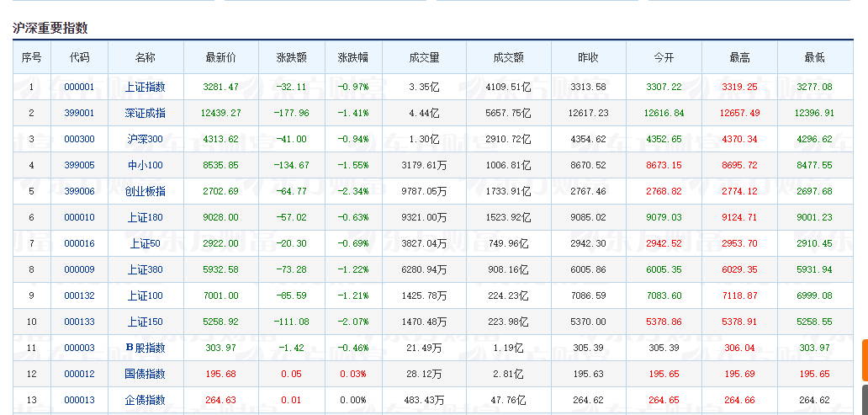868x415 pixels.
Task: Click the 最新价 column header
Action: pos(221,57)
